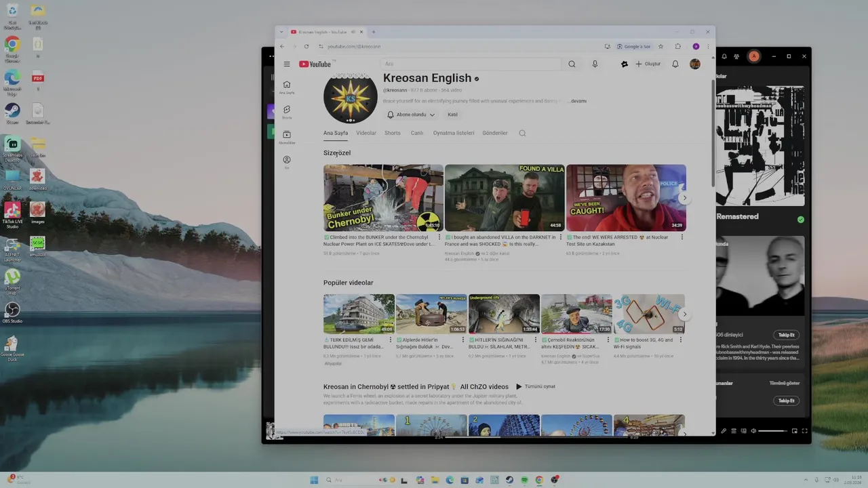Viewport: 868px width, 488px height.
Task: Select the Kreosan English browser tab
Action: click(x=327, y=32)
